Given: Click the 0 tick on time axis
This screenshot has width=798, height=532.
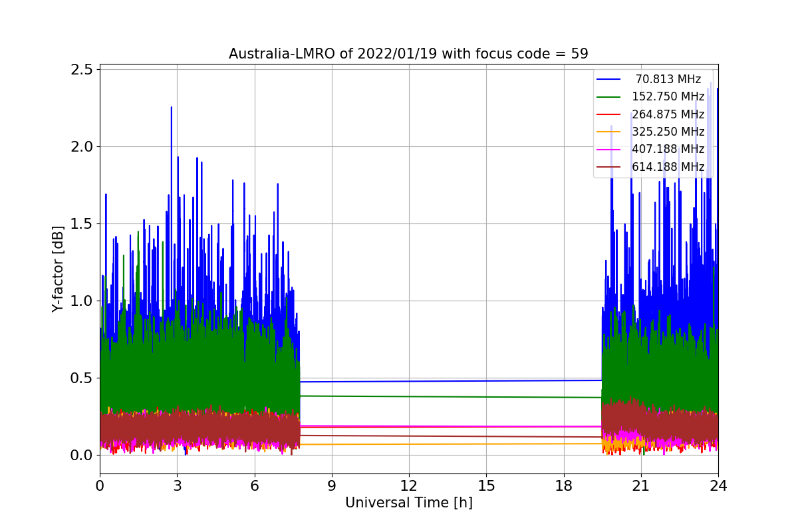Looking at the screenshot, I should (x=100, y=486).
